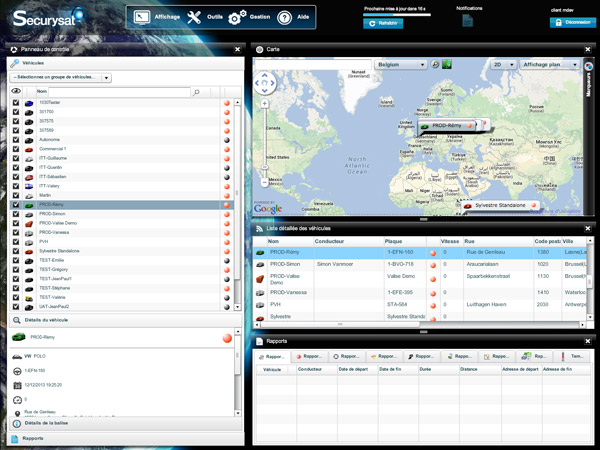Toggle all vehicles visibility eye icon

tap(16, 92)
